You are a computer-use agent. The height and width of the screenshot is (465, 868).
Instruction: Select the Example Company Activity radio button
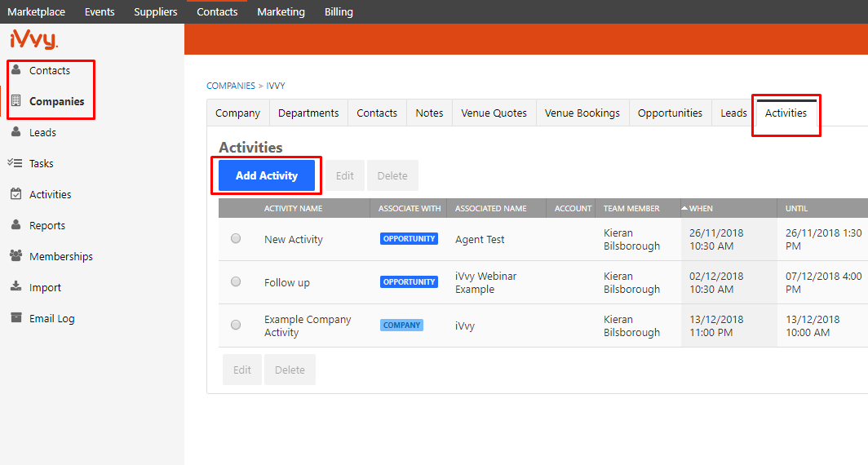pos(236,325)
